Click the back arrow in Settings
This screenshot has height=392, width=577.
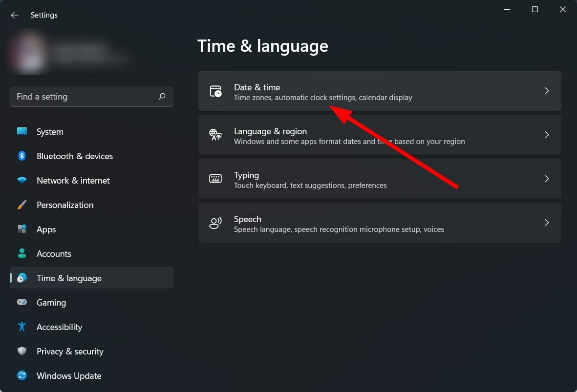click(x=14, y=15)
